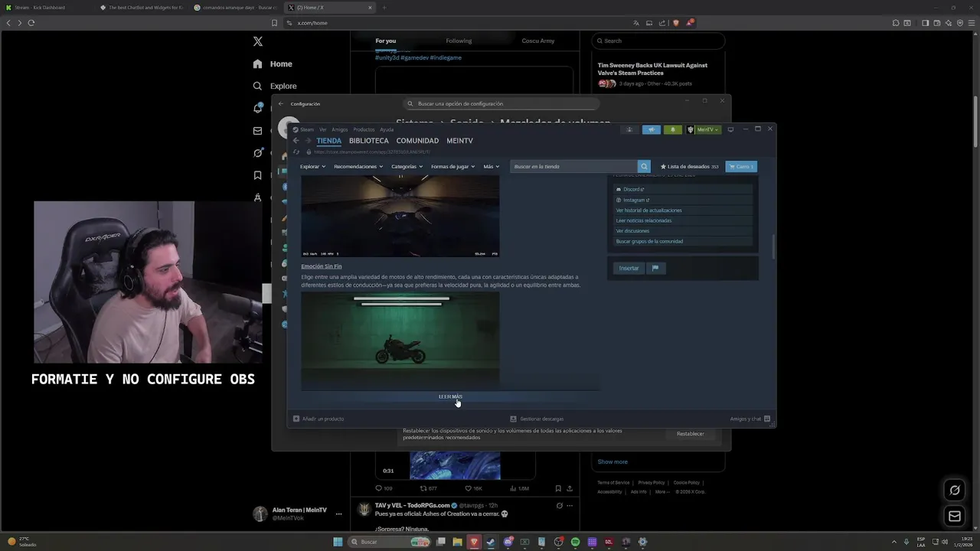Click the X logo on the X home page
The width and height of the screenshot is (980, 551).
(x=258, y=41)
